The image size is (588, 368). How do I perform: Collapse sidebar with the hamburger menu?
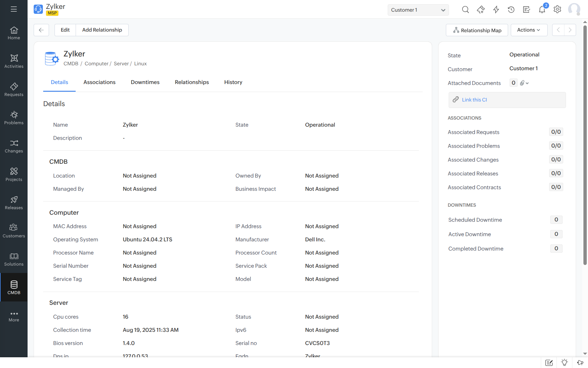pos(13,9)
